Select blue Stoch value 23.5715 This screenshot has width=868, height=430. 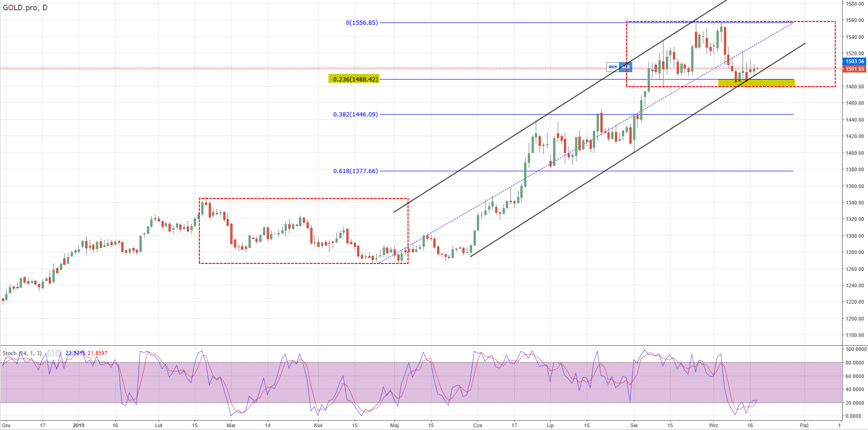(x=75, y=353)
